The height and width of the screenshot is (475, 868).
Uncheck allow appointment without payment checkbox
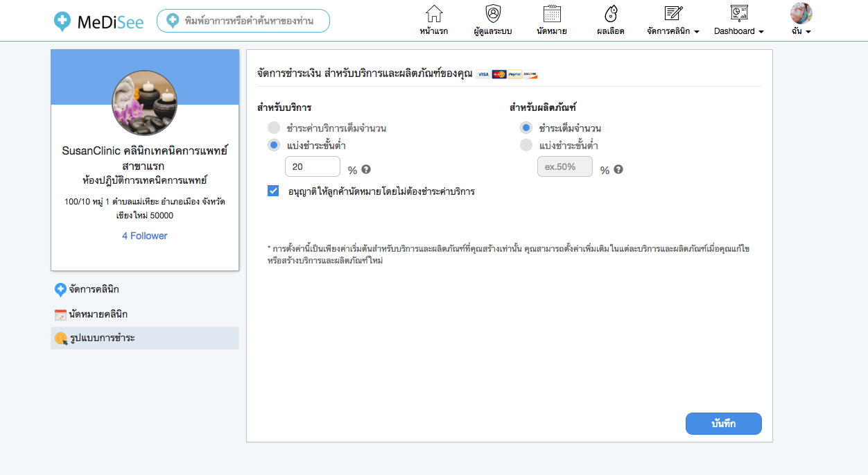(273, 191)
